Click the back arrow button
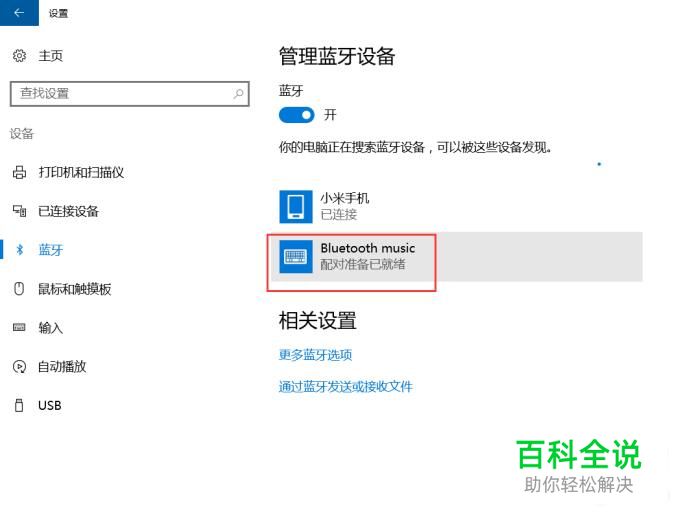 [x=19, y=13]
